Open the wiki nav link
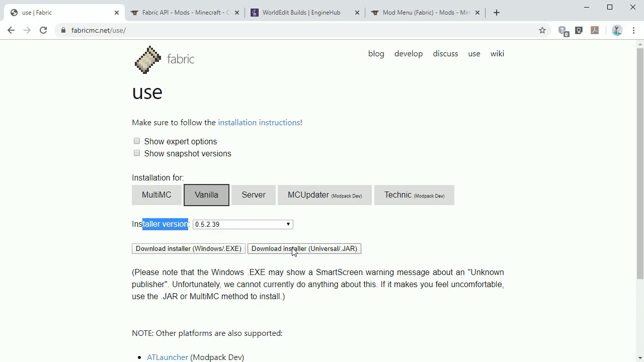644x362 pixels. pyautogui.click(x=497, y=54)
